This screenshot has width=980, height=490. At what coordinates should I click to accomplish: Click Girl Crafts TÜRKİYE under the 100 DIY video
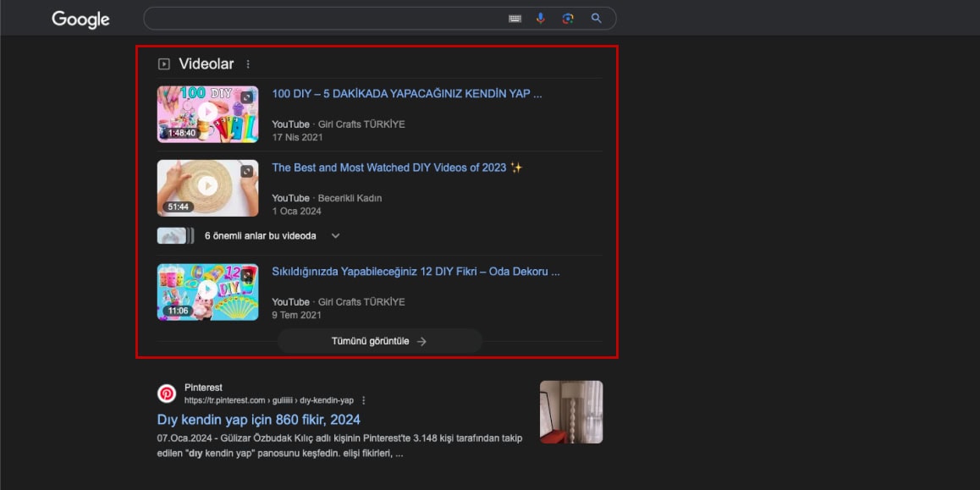point(361,124)
